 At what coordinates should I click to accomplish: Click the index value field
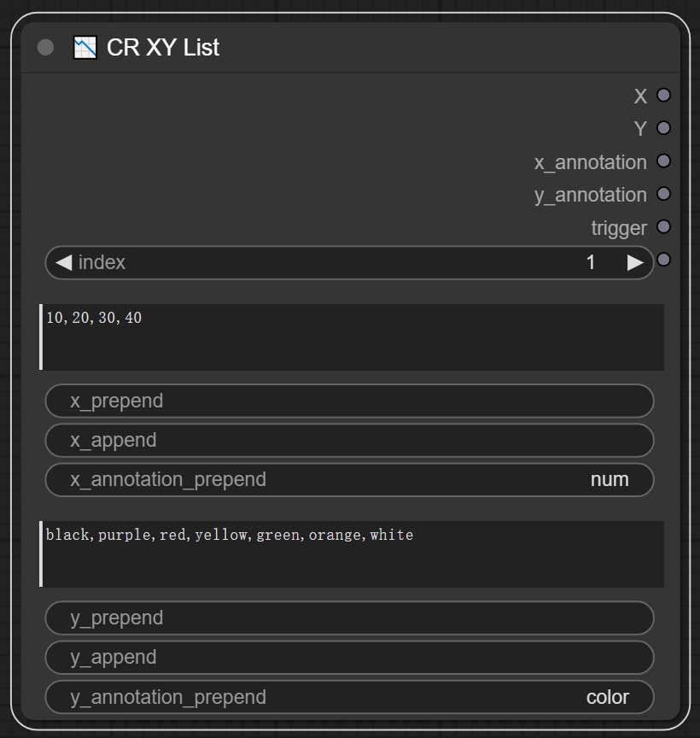350,262
